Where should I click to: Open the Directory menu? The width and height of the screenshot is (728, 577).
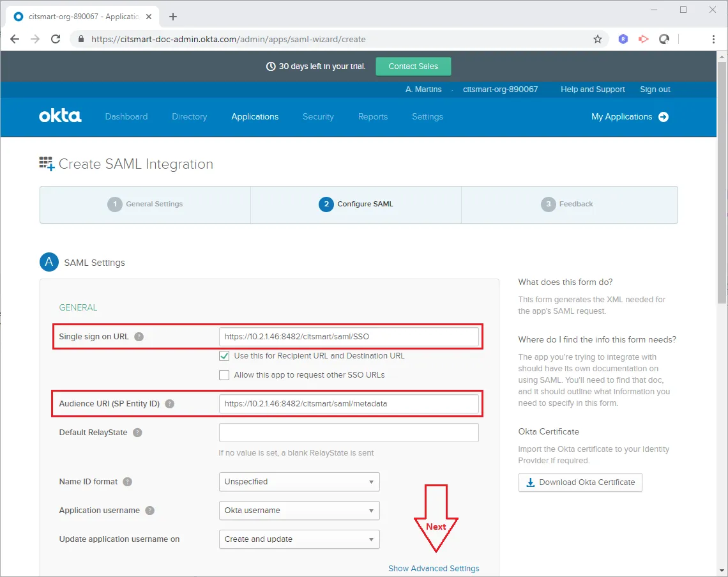pos(190,116)
